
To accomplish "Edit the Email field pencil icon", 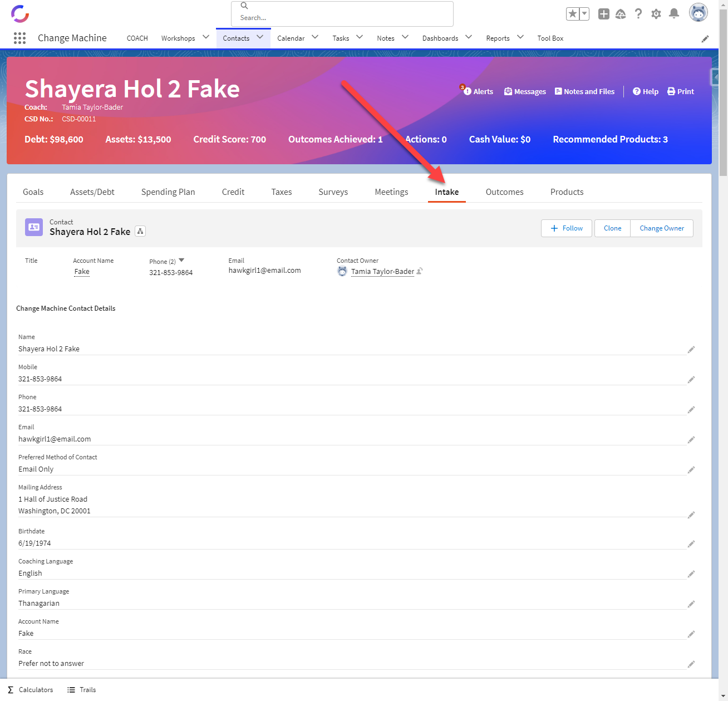I will [691, 440].
